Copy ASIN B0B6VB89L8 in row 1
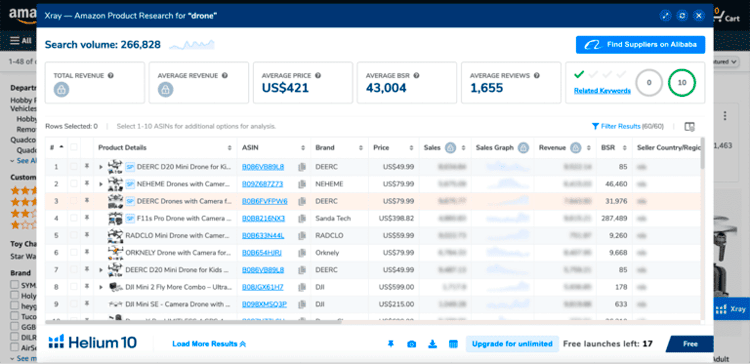Screen dimensions: 750x364 point(302,167)
